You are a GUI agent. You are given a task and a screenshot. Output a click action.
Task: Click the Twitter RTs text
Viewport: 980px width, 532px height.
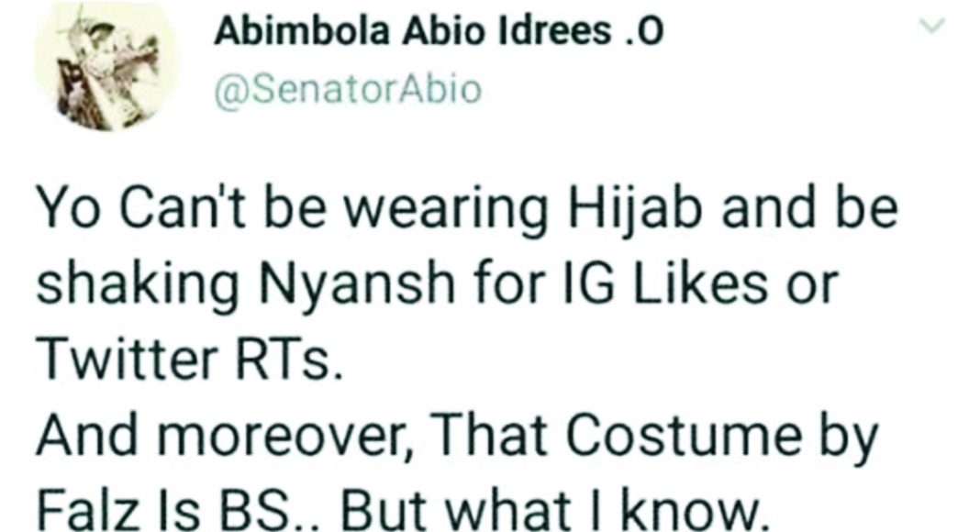pos(189,364)
